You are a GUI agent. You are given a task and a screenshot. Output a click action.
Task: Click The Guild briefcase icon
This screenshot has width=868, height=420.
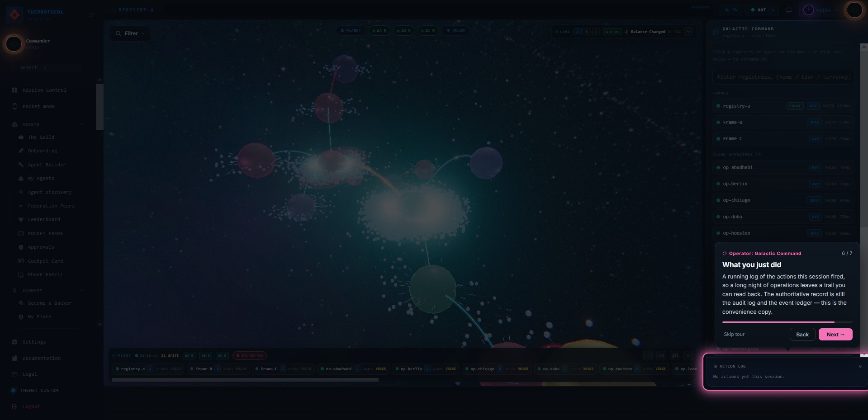tap(21, 137)
